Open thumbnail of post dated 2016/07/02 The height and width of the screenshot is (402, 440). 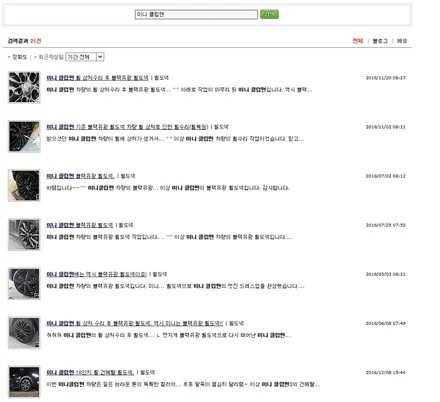(x=24, y=185)
